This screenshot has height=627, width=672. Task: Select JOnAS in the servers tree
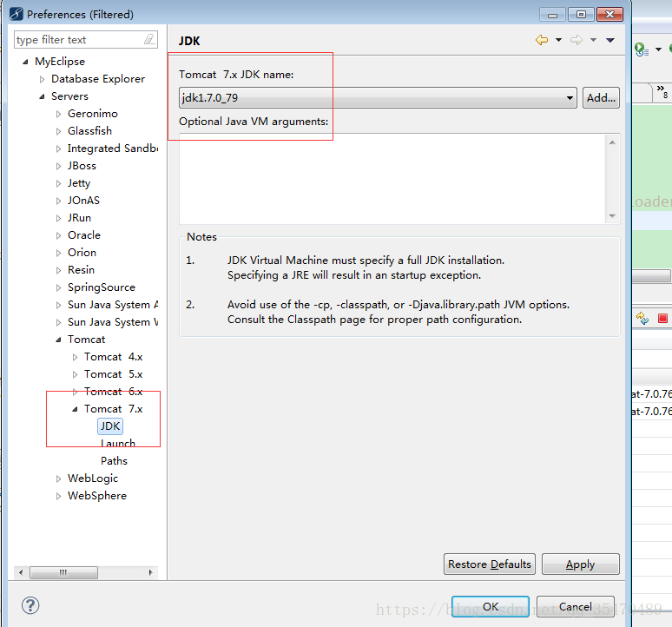[83, 201]
